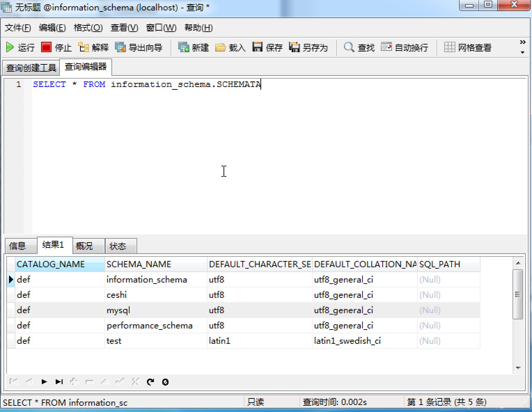This screenshot has width=532, height=412.
Task: Delete the record with the minus icon
Action: tap(89, 382)
